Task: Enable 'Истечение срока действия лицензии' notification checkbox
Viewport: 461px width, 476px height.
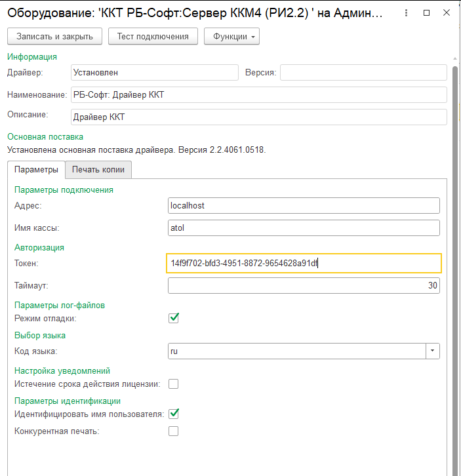Action: tap(173, 384)
